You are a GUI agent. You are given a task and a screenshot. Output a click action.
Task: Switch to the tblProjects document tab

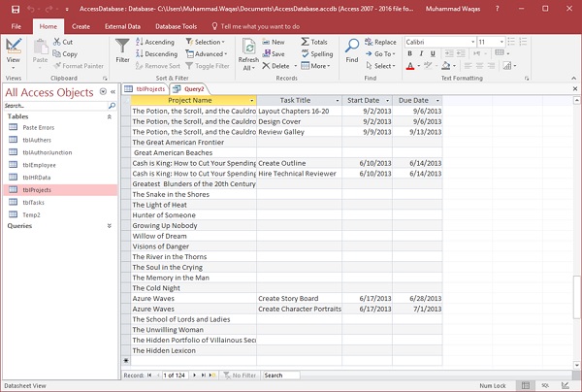click(x=148, y=88)
